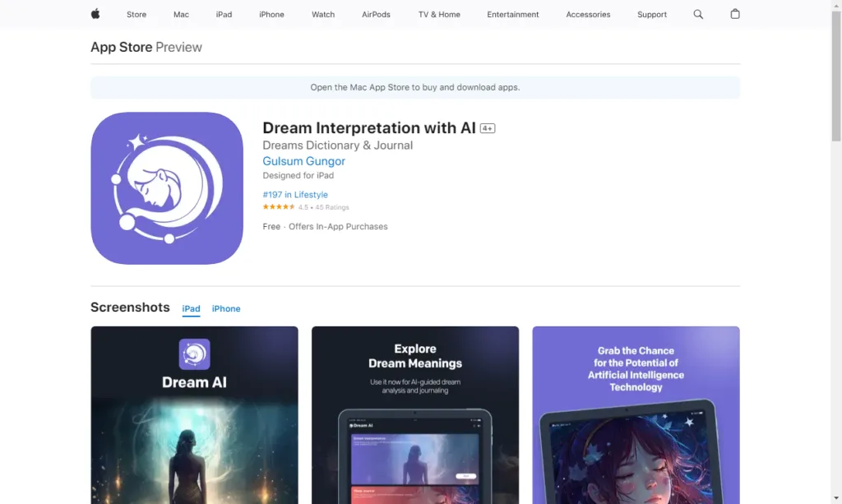Open the Accessories menu
842x504 pixels.
(x=588, y=15)
